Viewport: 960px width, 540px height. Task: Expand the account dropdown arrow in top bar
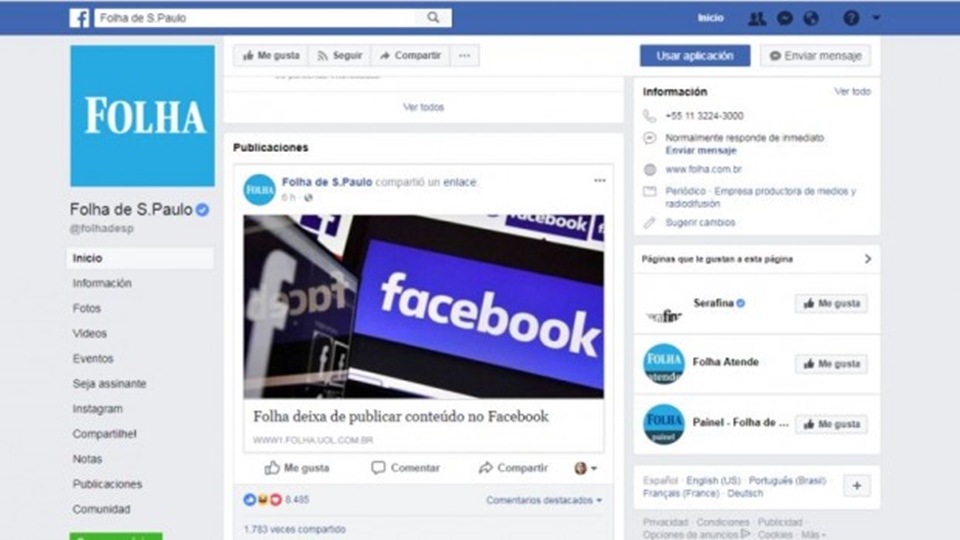click(876, 18)
